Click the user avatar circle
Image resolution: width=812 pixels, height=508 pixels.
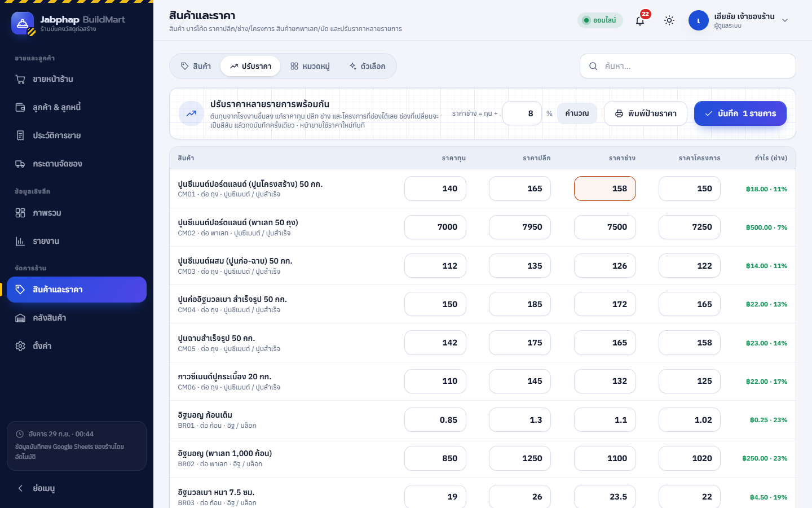[x=698, y=20]
